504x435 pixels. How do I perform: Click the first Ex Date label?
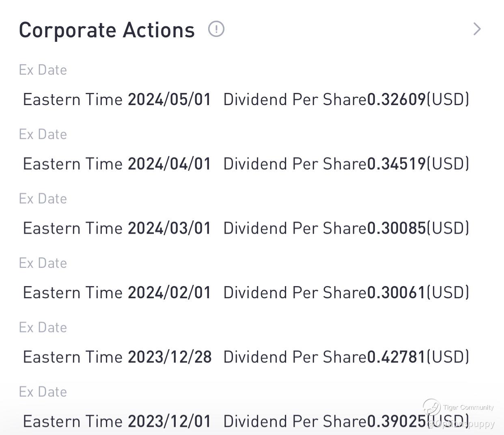[43, 70]
